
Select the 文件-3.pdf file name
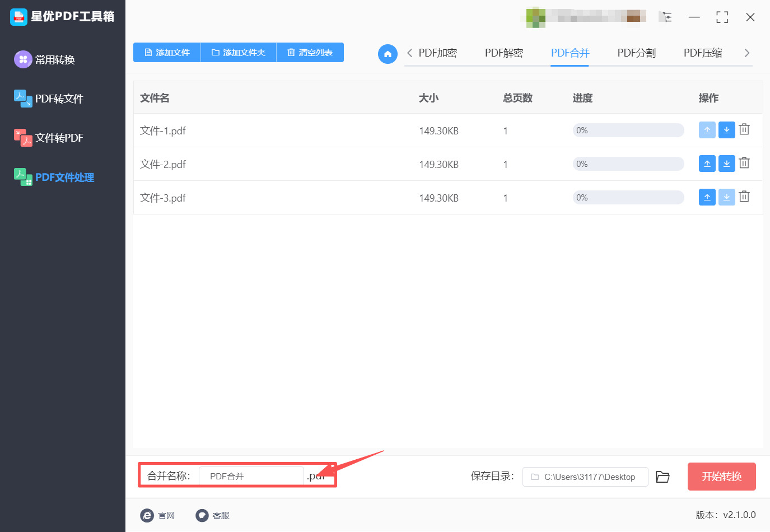pos(163,198)
